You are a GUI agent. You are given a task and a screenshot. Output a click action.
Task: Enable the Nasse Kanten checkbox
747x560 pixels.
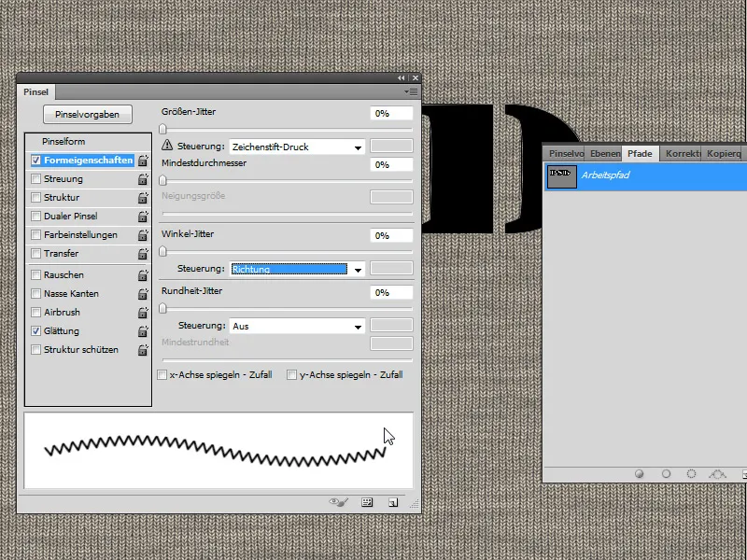[35, 293]
